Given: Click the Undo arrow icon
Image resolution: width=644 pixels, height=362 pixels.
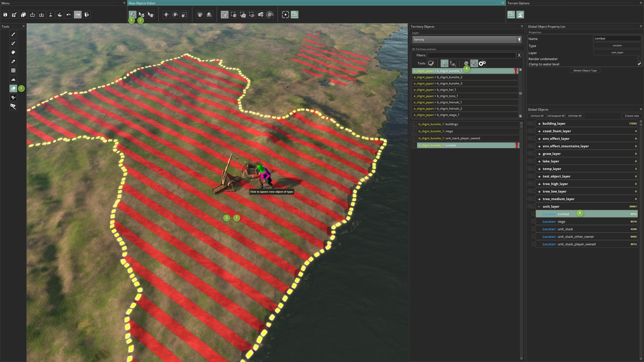Looking at the screenshot, I should 68,15.
